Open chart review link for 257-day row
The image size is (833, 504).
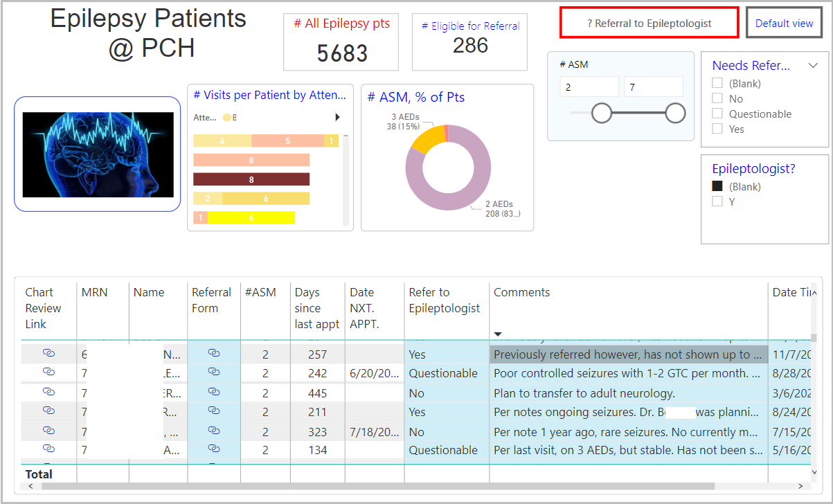click(48, 354)
